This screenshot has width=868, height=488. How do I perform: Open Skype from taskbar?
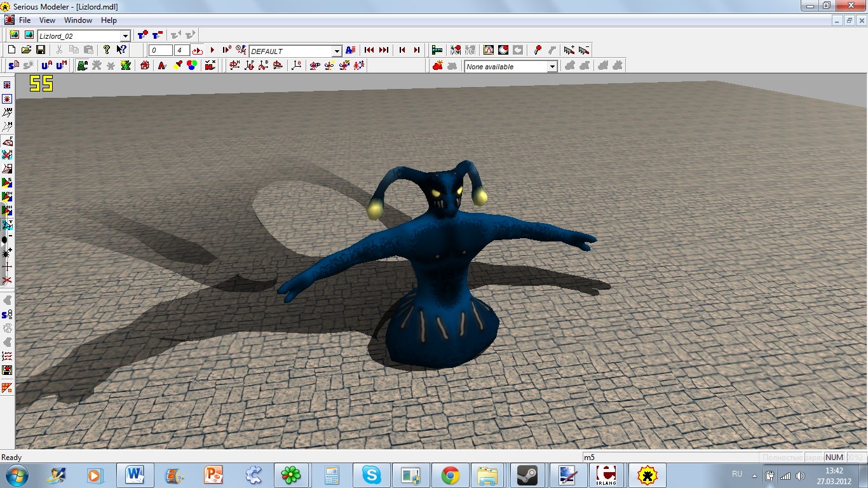pos(371,475)
